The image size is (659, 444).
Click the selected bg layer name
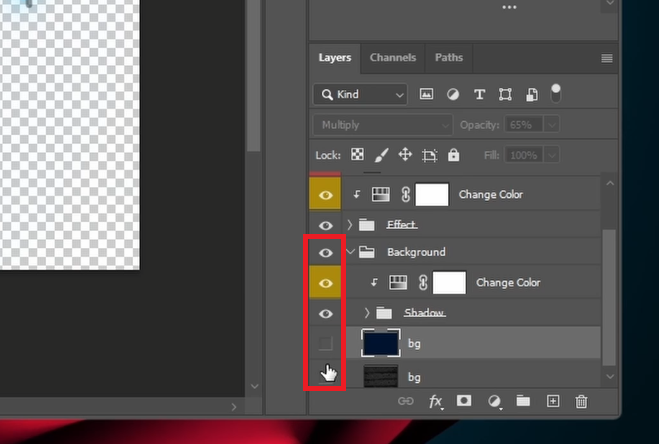point(414,344)
